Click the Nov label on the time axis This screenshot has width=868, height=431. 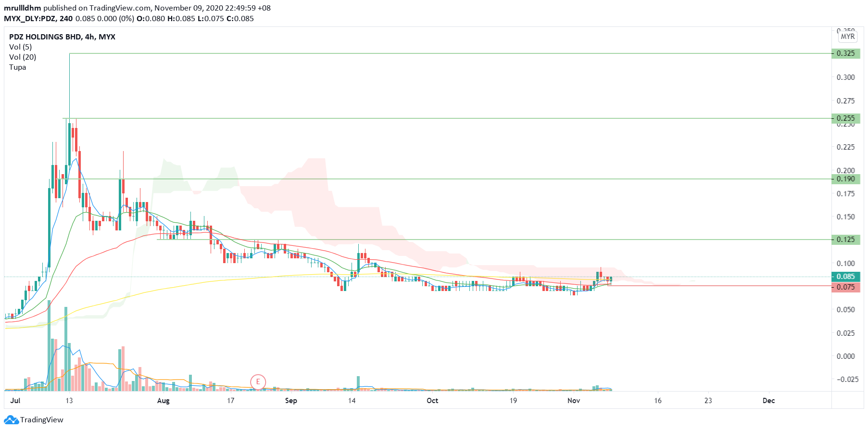point(574,401)
